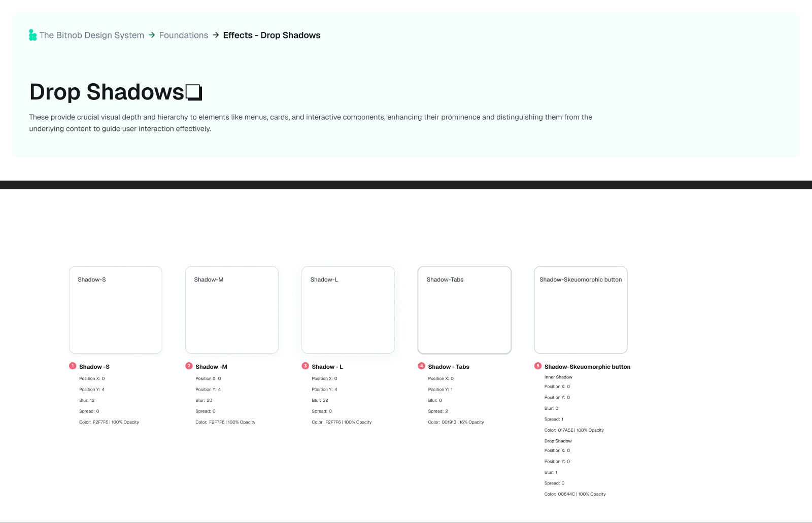Click 'Spread: 2' under Shadow - Tabs
This screenshot has height=523, width=812.
coord(438,411)
